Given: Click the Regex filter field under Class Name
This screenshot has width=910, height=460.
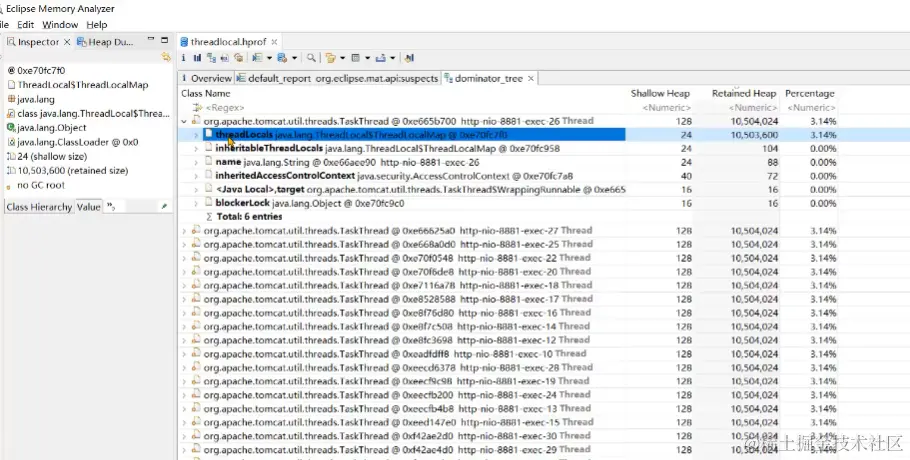Looking at the screenshot, I should (x=225, y=108).
